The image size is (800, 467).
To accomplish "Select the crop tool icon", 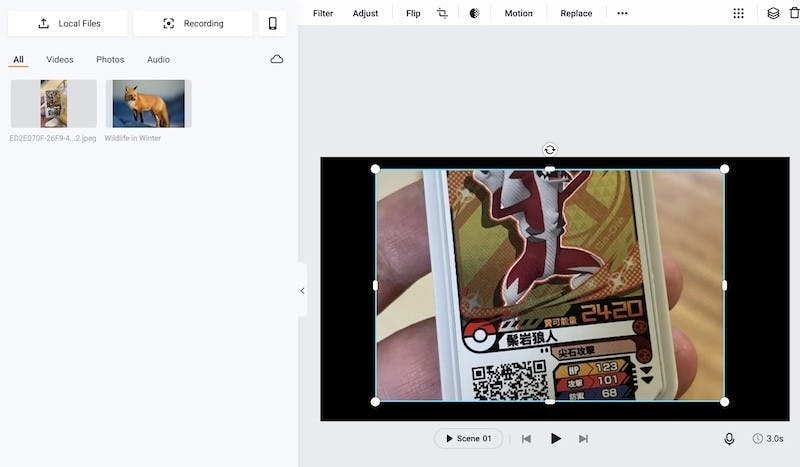I will [x=442, y=13].
